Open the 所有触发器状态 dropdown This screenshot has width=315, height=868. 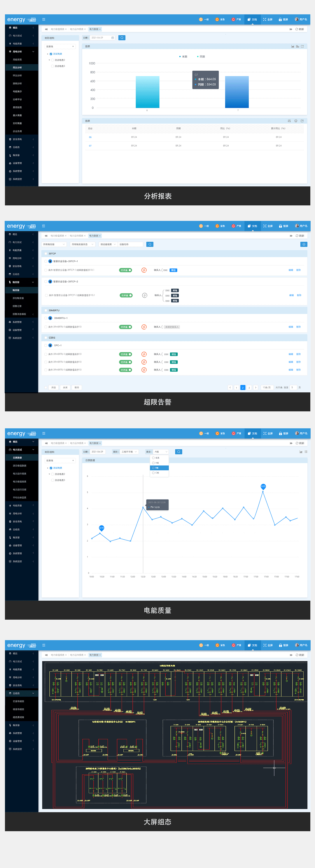[83, 244]
